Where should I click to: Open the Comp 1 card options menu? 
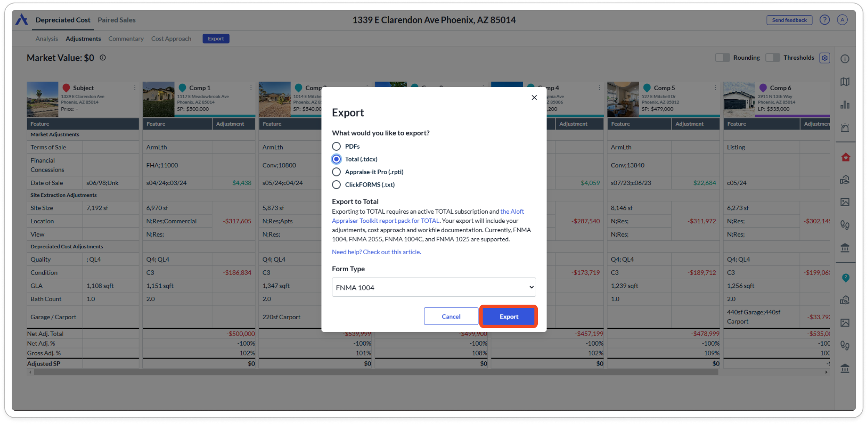tap(251, 88)
